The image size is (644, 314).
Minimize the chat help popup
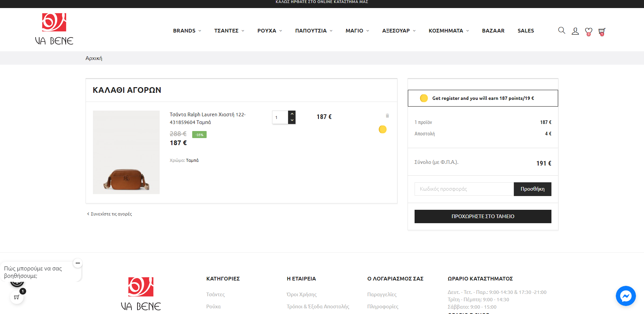tap(78, 263)
